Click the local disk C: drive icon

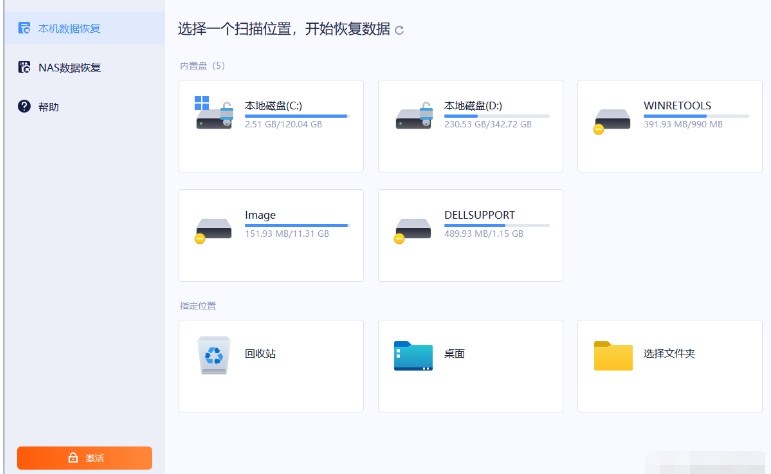tap(214, 113)
